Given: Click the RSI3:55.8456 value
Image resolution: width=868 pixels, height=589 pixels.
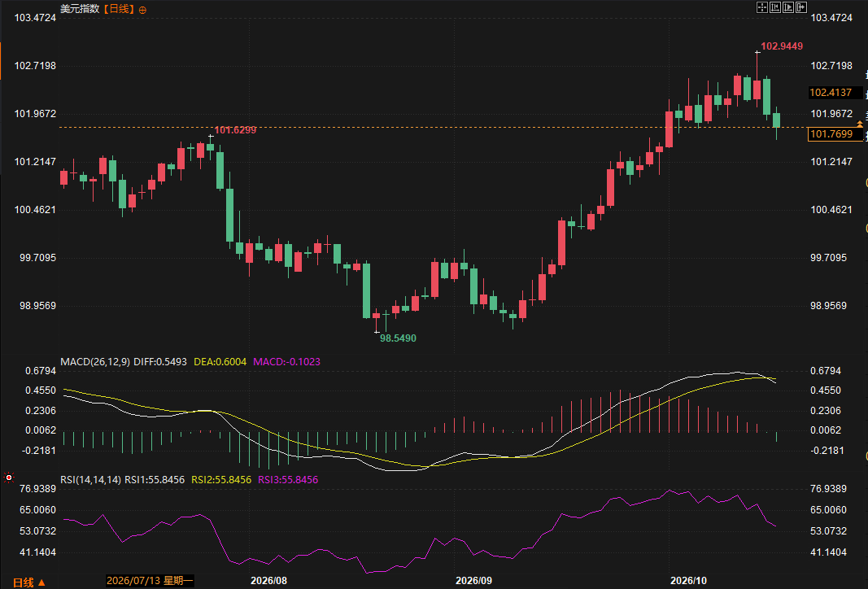Looking at the screenshot, I should click(x=288, y=479).
